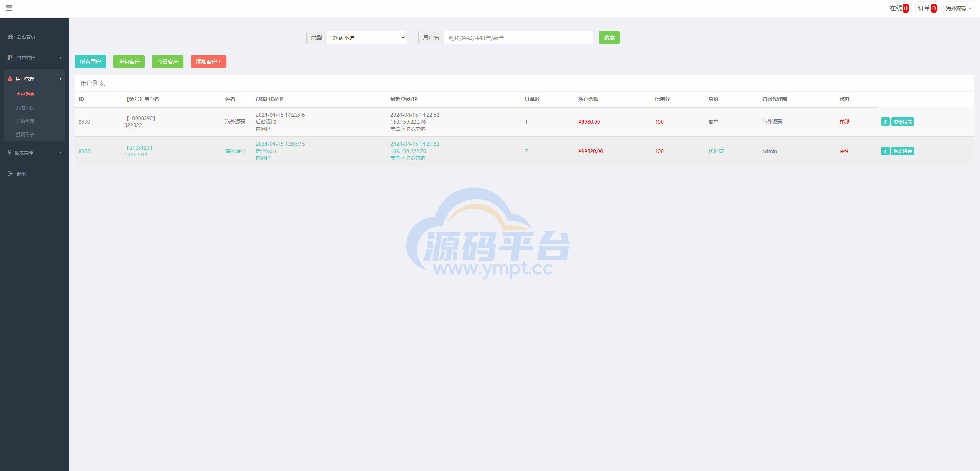Click the 订单数 column header
Viewport: 980px width, 471px height.
tap(532, 99)
